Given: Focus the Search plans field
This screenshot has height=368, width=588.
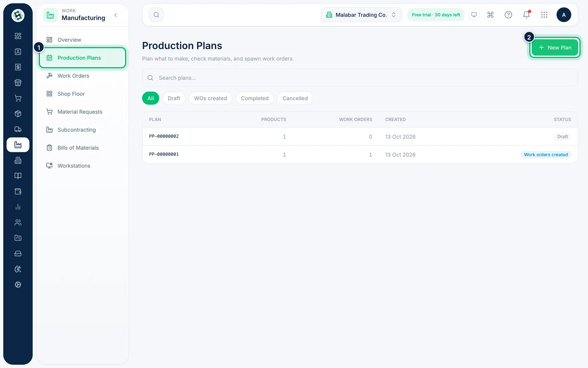Looking at the screenshot, I should pyautogui.click(x=360, y=78).
